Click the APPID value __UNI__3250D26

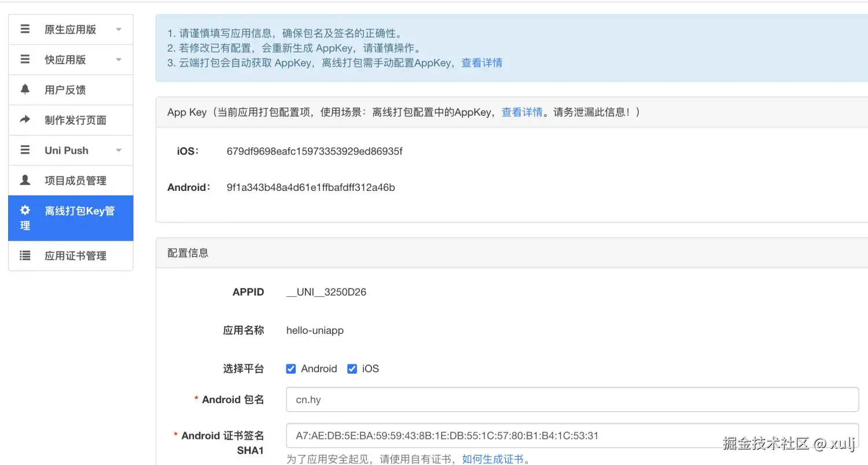tap(326, 292)
